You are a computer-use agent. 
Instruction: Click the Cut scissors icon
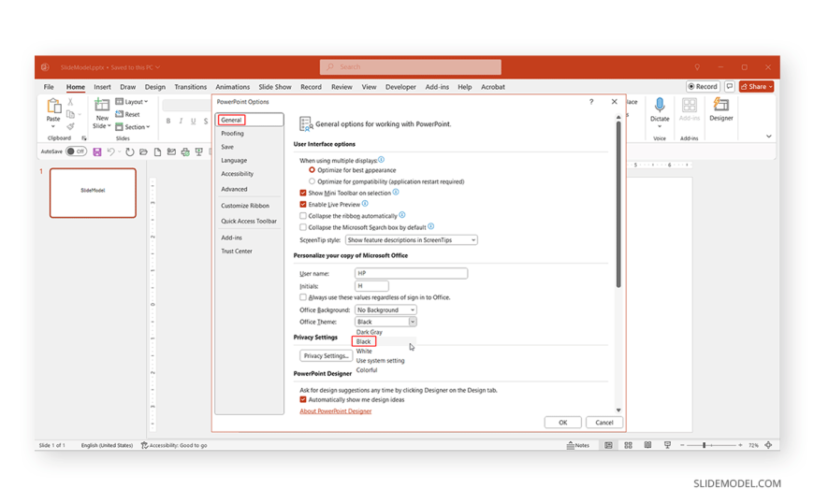70,102
